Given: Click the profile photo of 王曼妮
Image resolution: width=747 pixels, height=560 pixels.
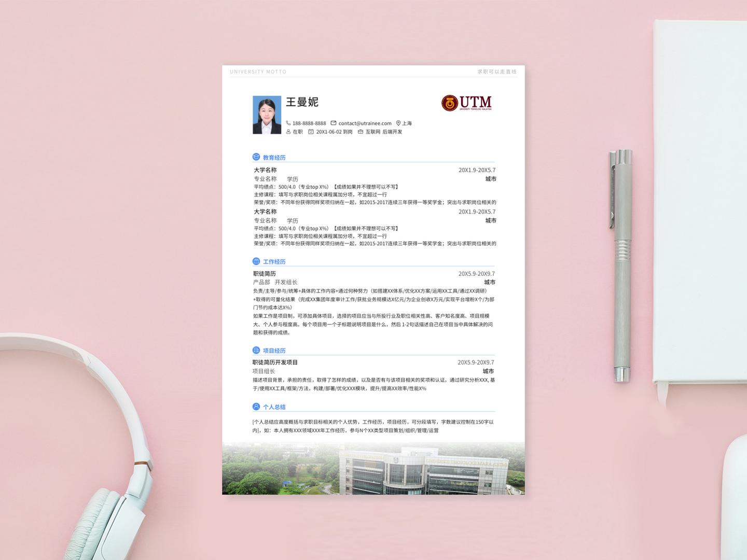Looking at the screenshot, I should [x=266, y=114].
